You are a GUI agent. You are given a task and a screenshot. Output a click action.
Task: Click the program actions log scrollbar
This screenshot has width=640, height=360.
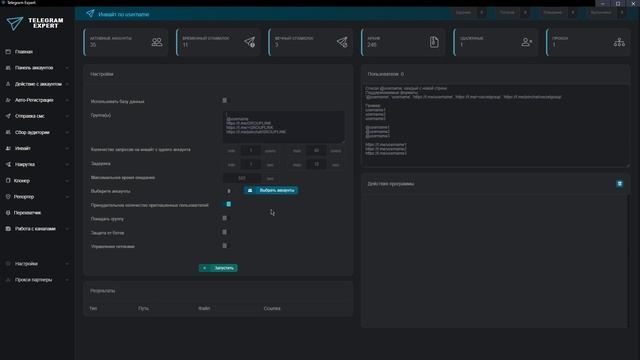pyautogui.click(x=628, y=261)
